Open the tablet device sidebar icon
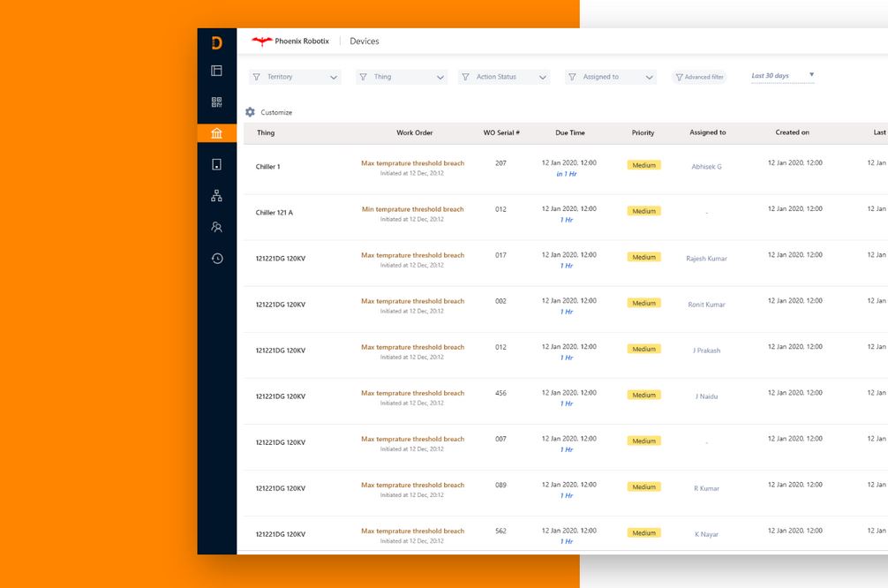This screenshot has height=588, width=888. 216,164
